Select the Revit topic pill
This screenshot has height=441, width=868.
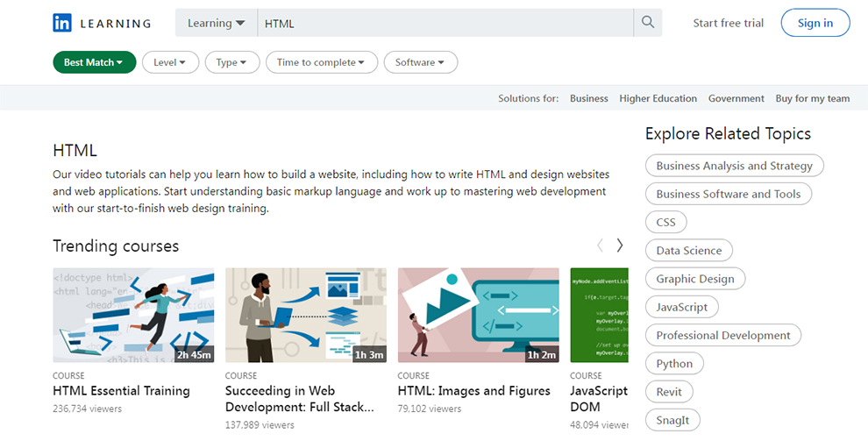(669, 391)
